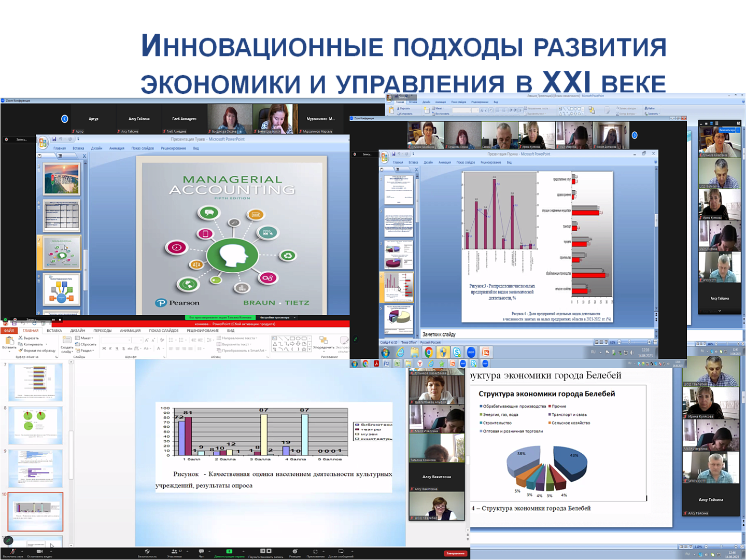
Task: Open Анимация tab in Презентация Туаев window
Action: point(117,148)
